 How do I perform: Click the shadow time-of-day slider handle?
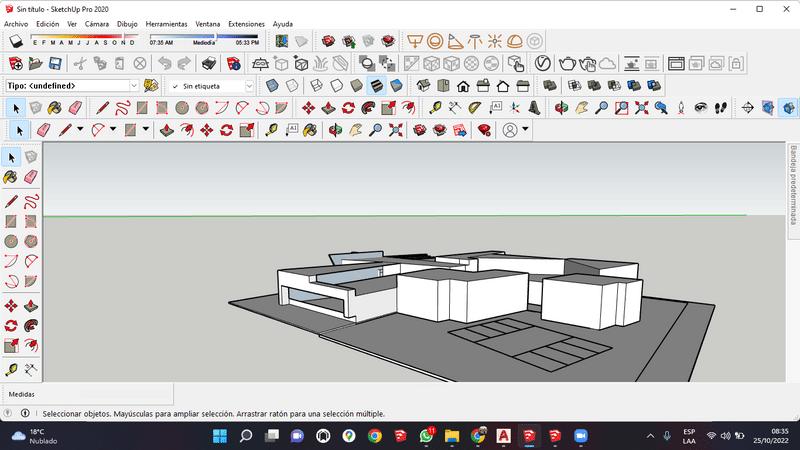216,36
